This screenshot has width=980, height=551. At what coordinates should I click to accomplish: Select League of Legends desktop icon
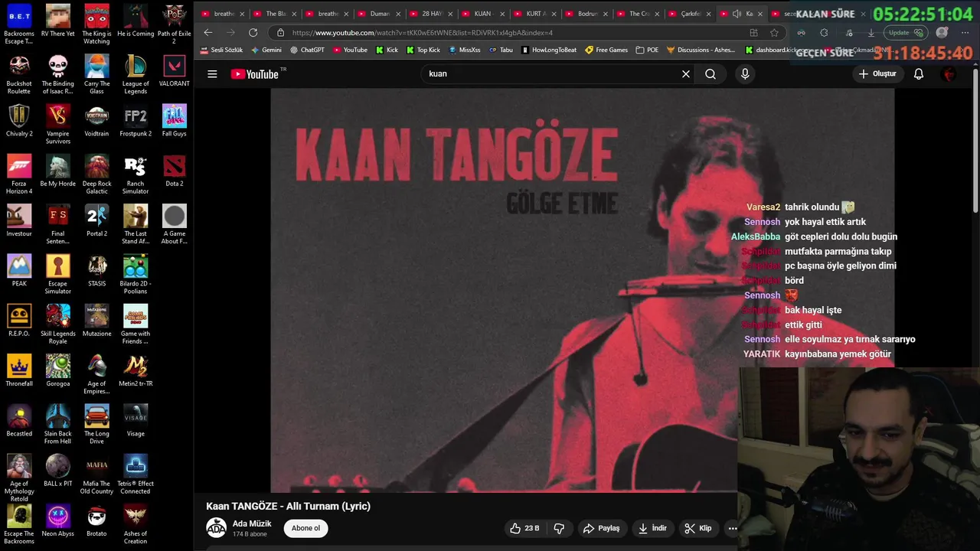pyautogui.click(x=136, y=75)
